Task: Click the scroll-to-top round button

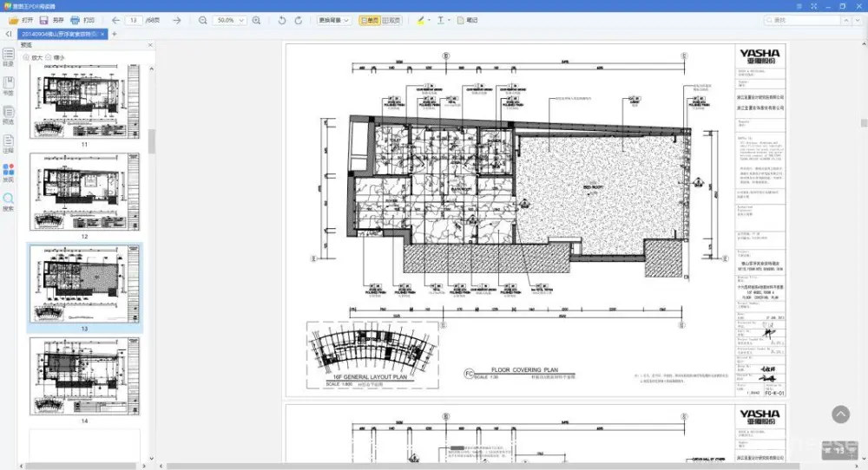Action: click(x=840, y=415)
